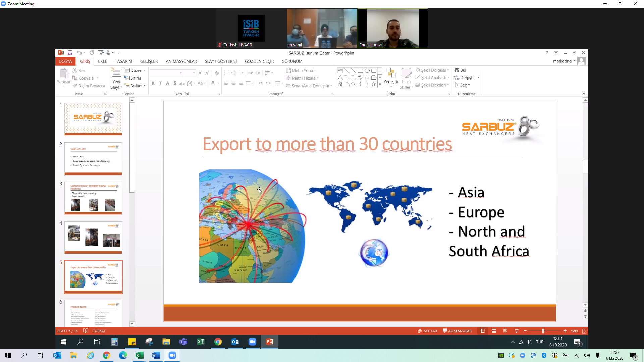This screenshot has height=362, width=644.
Task: Select the oval shape in shapes gallery
Action: point(367,71)
